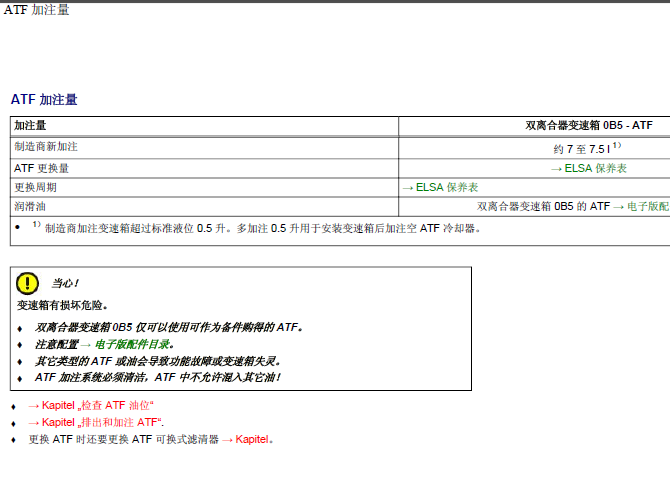670x500 pixels.
Task: Click bullet ATF 加注系统必须清洁
Action: [x=158, y=377]
